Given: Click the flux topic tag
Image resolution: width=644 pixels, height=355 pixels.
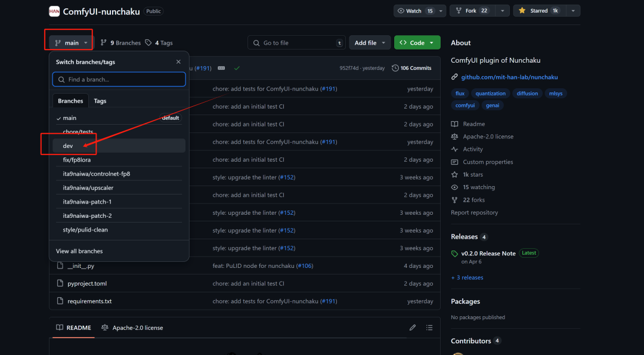Looking at the screenshot, I should pos(460,93).
